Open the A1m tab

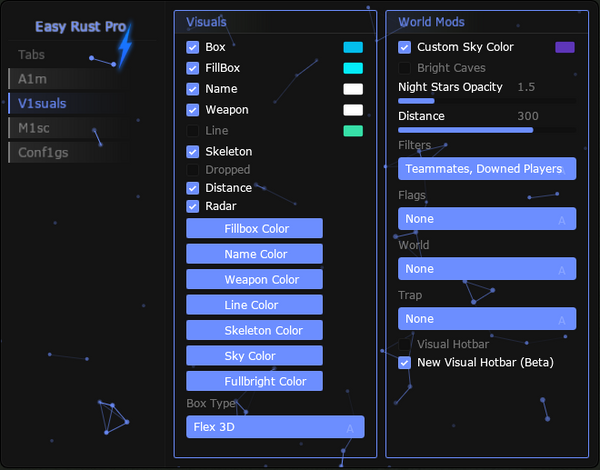click(x=65, y=78)
